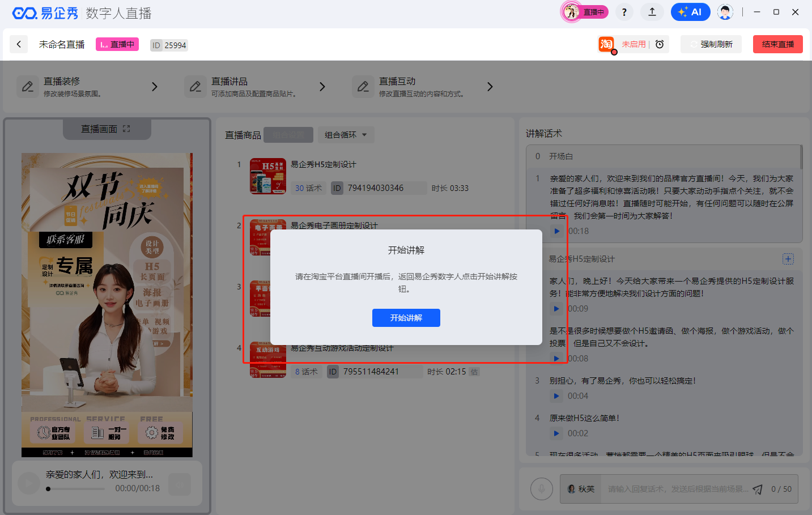This screenshot has width=812, height=515.
Task: Click the pencil icon of 直播装修
Action: [x=28, y=87]
